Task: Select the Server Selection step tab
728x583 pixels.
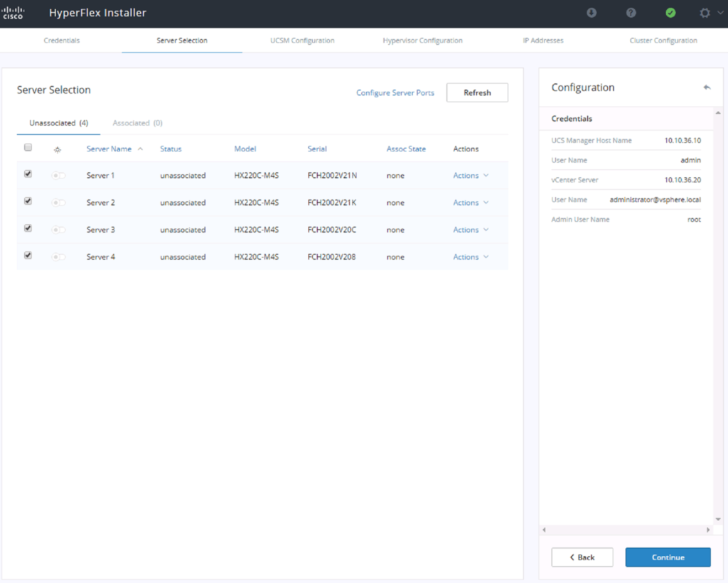Action: (182, 41)
